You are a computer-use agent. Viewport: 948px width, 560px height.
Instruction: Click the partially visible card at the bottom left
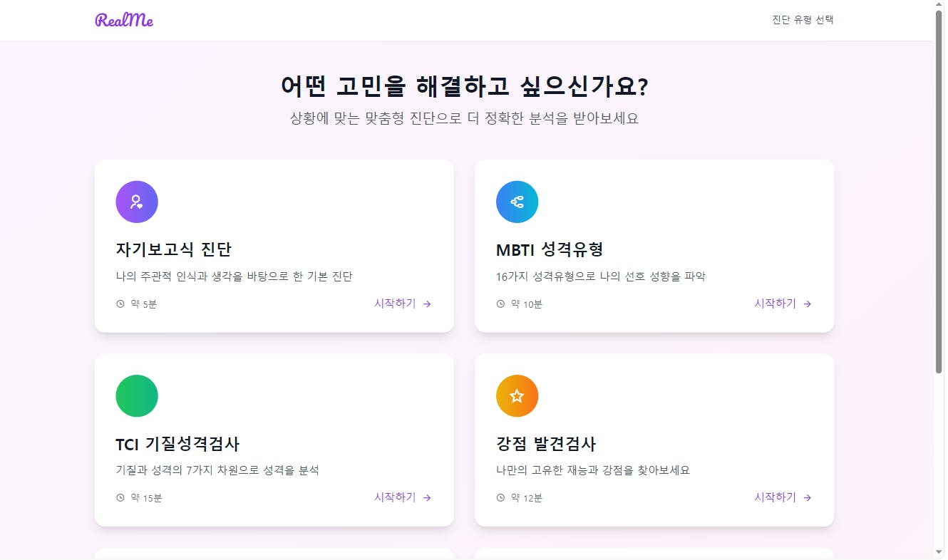click(x=274, y=554)
